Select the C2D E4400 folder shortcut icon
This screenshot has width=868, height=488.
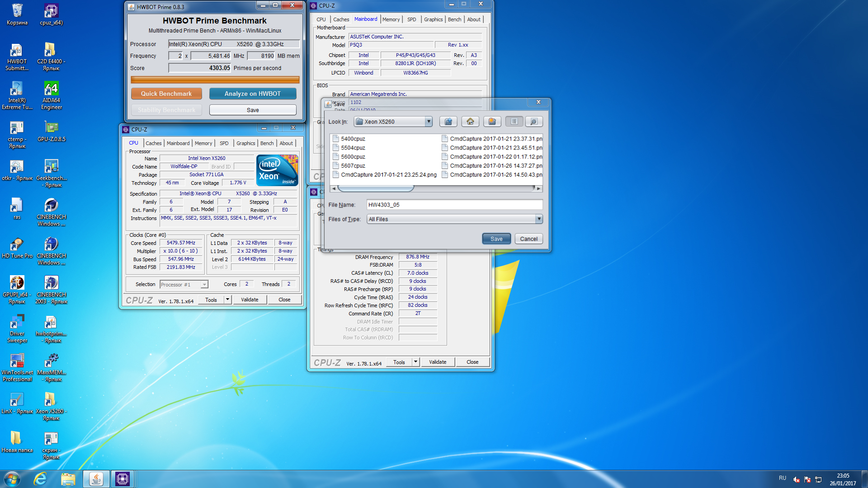[51, 57]
